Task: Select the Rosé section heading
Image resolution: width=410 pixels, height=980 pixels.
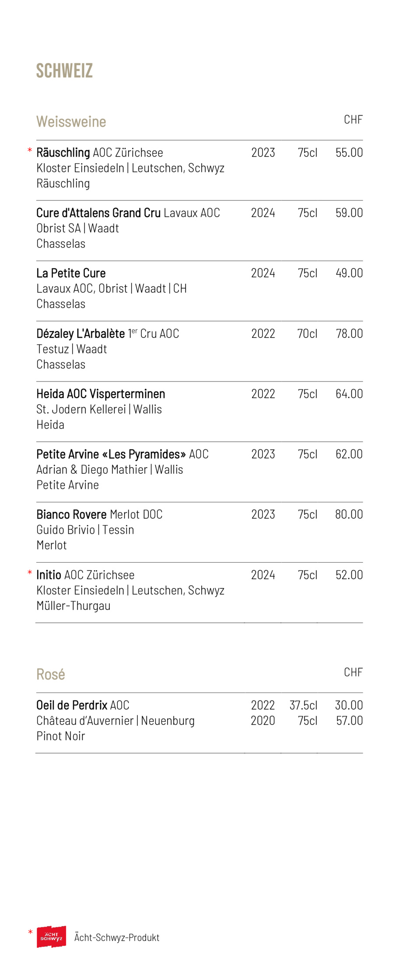Action: tap(51, 674)
